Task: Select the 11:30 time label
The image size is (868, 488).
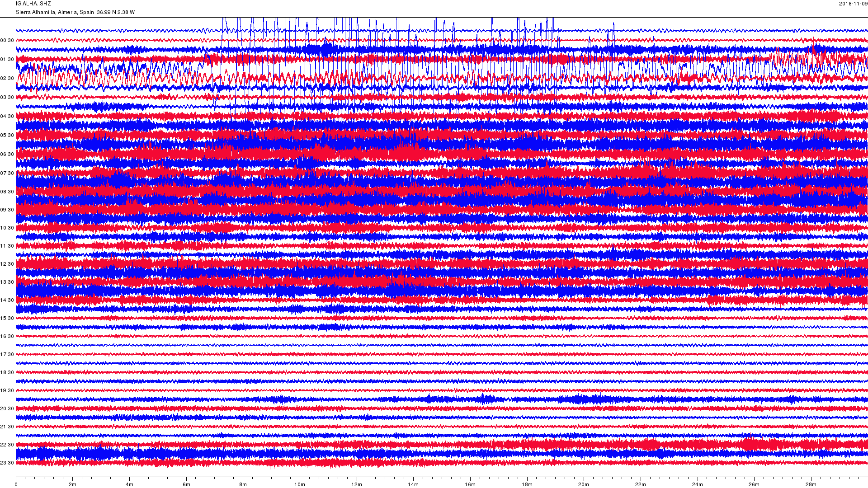Action: 7,246
